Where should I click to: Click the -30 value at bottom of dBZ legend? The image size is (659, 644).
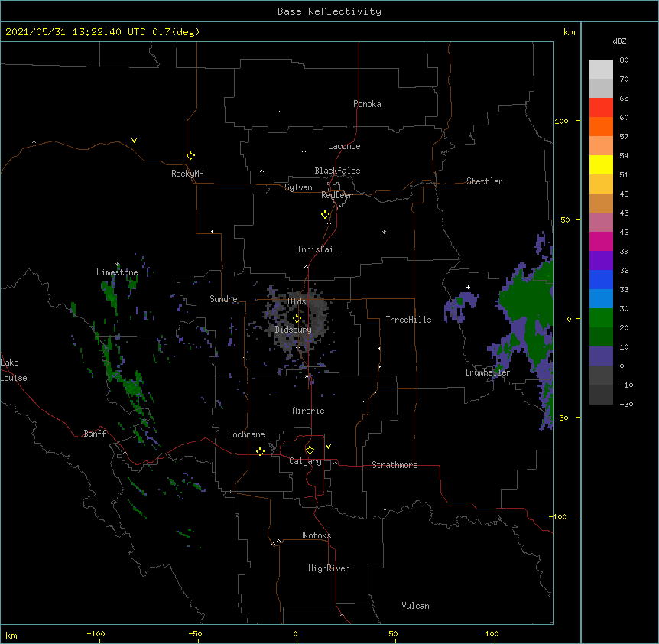(626, 404)
